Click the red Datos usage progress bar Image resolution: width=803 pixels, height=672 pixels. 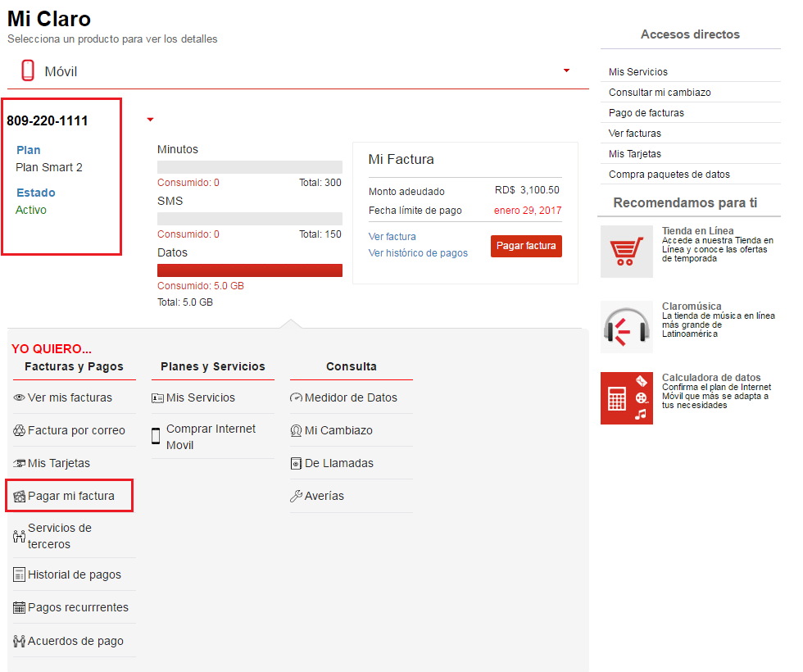click(249, 270)
